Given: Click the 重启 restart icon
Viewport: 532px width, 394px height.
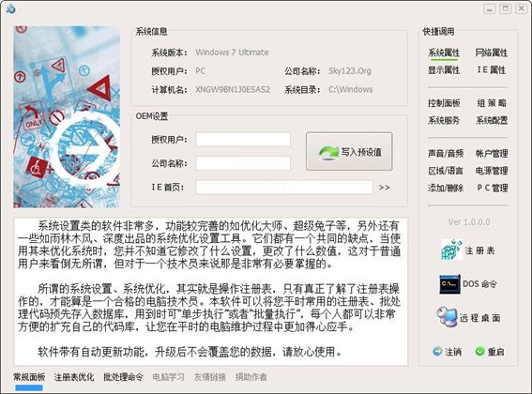Looking at the screenshot, I should [x=479, y=351].
